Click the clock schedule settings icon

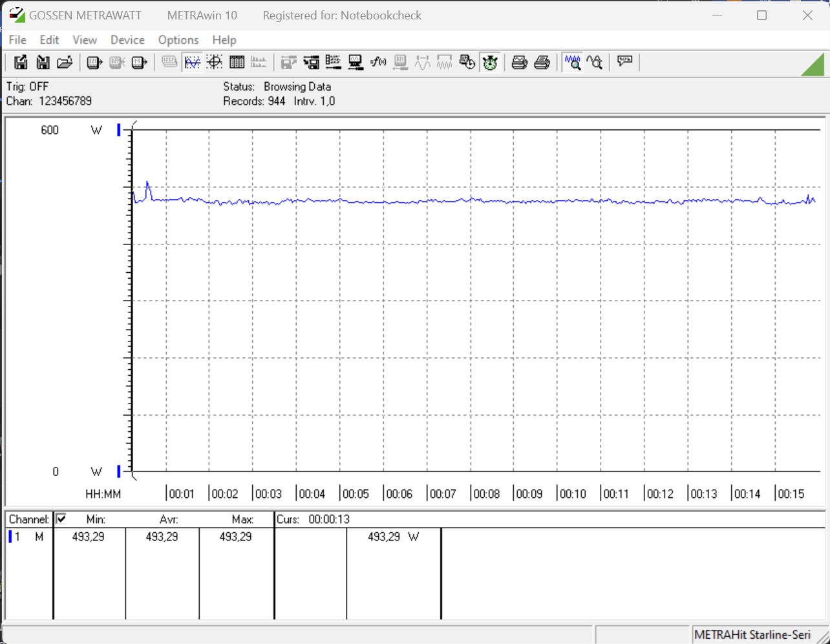tap(467, 63)
